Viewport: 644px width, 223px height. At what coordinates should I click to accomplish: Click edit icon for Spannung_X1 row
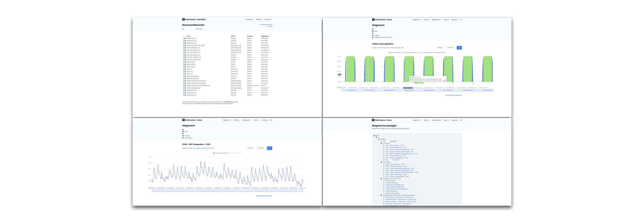coord(184,62)
